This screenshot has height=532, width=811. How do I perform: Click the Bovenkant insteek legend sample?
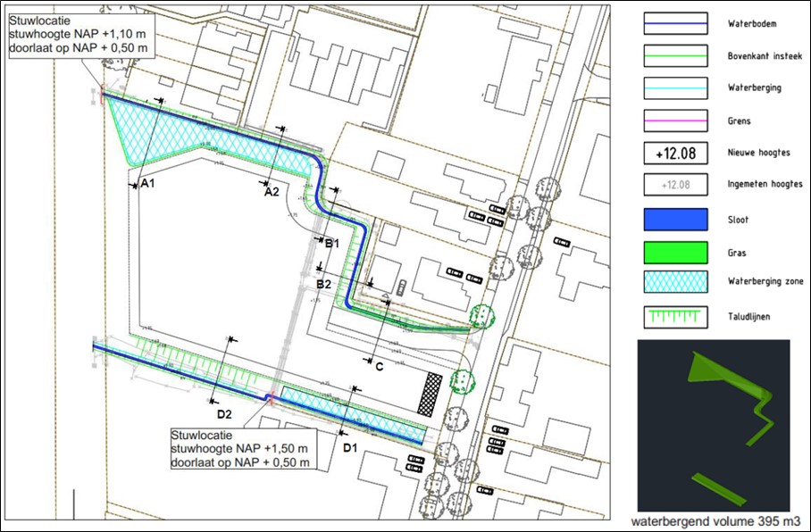675,56
